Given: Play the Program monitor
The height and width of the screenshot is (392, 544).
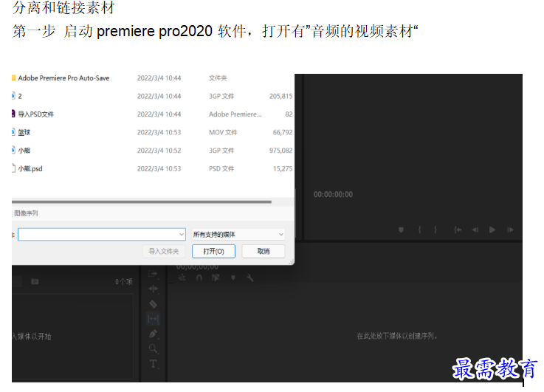Looking at the screenshot, I should pos(492,230).
